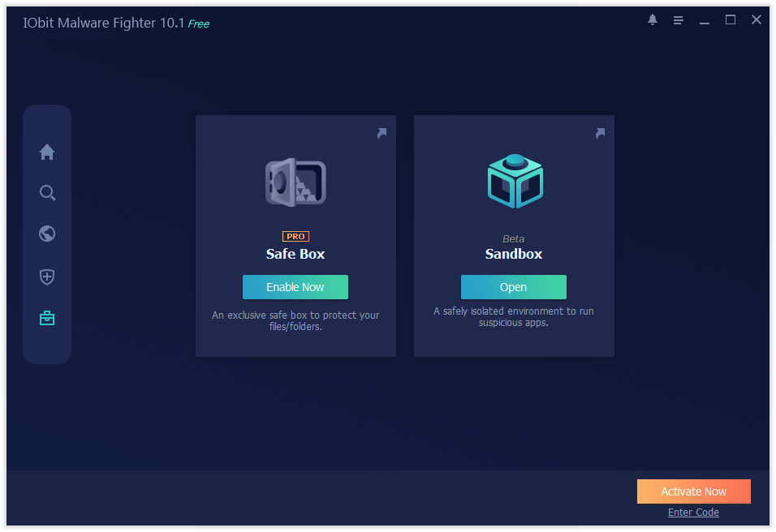Check notifications via the bell icon

[x=653, y=19]
